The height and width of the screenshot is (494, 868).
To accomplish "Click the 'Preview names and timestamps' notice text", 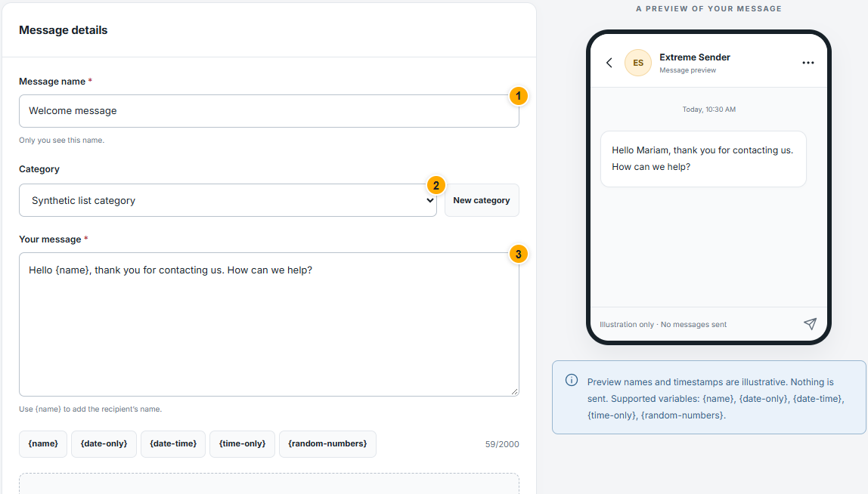I will (716, 398).
